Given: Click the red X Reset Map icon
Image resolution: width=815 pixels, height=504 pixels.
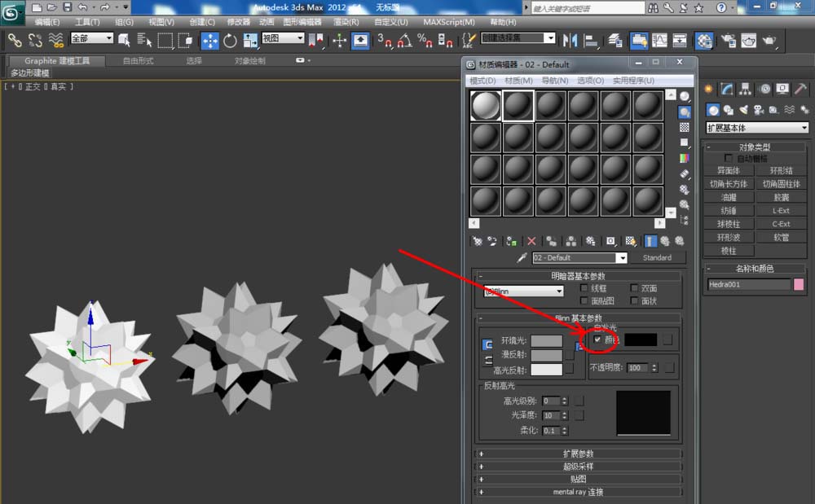Looking at the screenshot, I should tap(531, 241).
